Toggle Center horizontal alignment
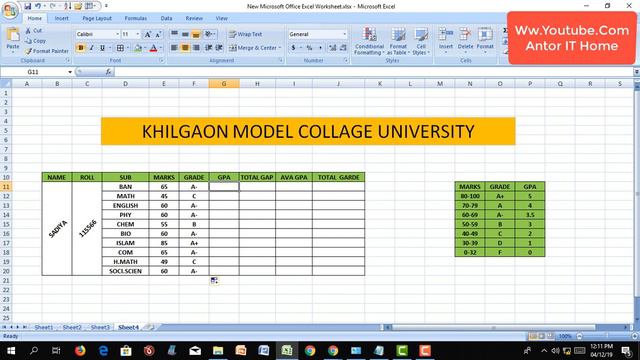 tap(185, 48)
